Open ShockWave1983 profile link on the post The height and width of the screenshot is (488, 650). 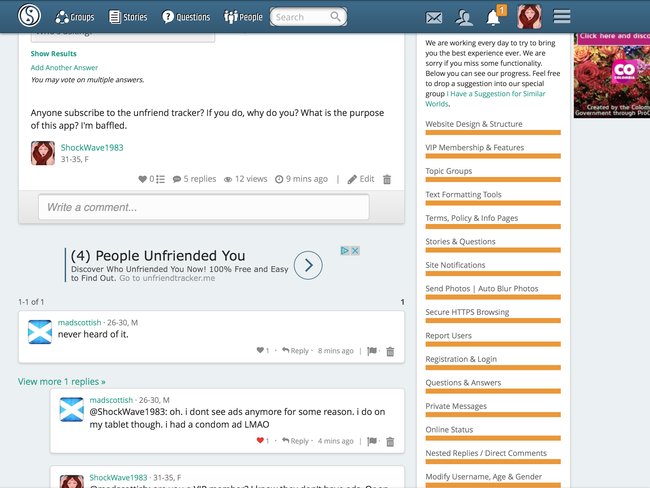[x=92, y=148]
